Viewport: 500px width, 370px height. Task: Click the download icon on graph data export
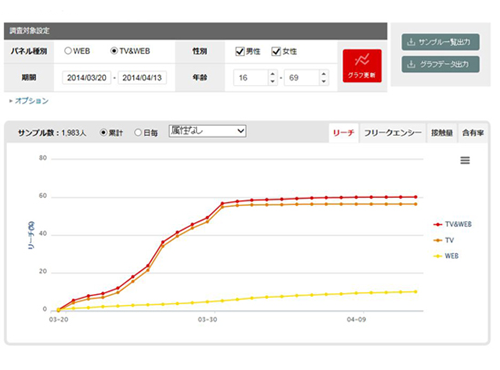tap(411, 64)
